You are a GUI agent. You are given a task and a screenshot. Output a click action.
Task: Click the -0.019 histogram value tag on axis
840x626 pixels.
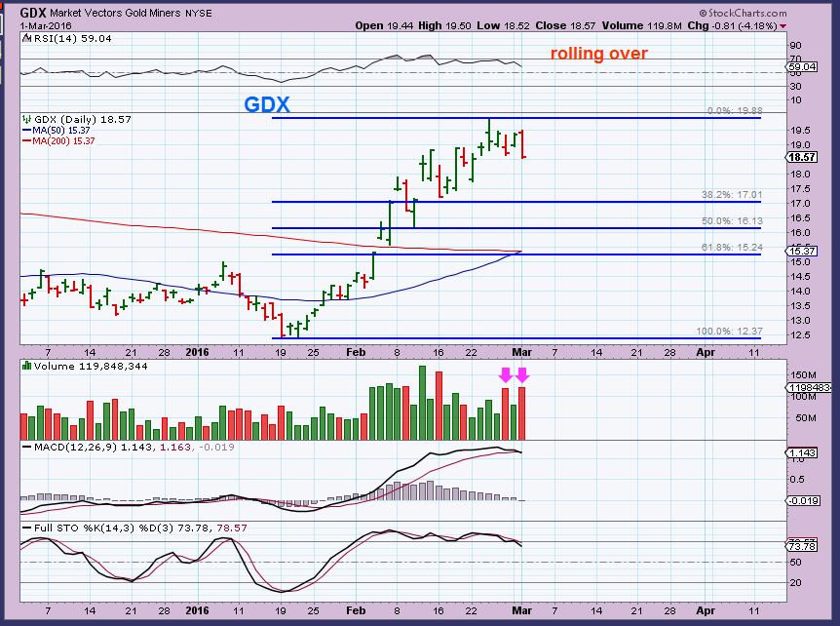click(802, 500)
